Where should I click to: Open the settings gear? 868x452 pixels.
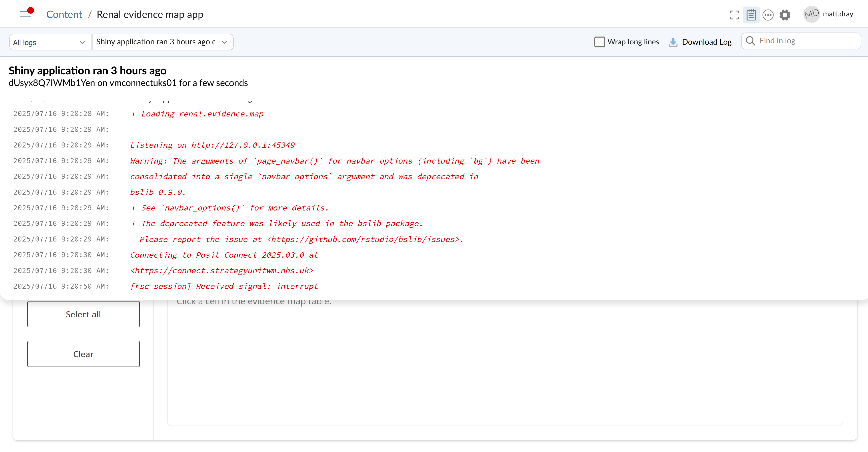(785, 15)
